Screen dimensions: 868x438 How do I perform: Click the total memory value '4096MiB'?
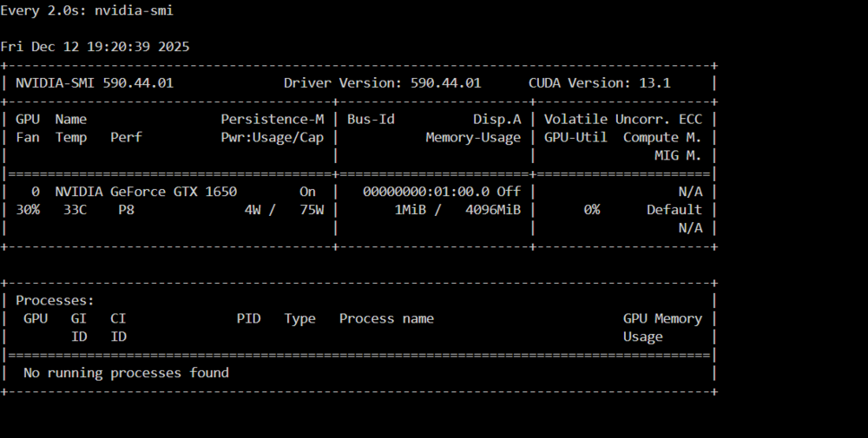tap(493, 210)
